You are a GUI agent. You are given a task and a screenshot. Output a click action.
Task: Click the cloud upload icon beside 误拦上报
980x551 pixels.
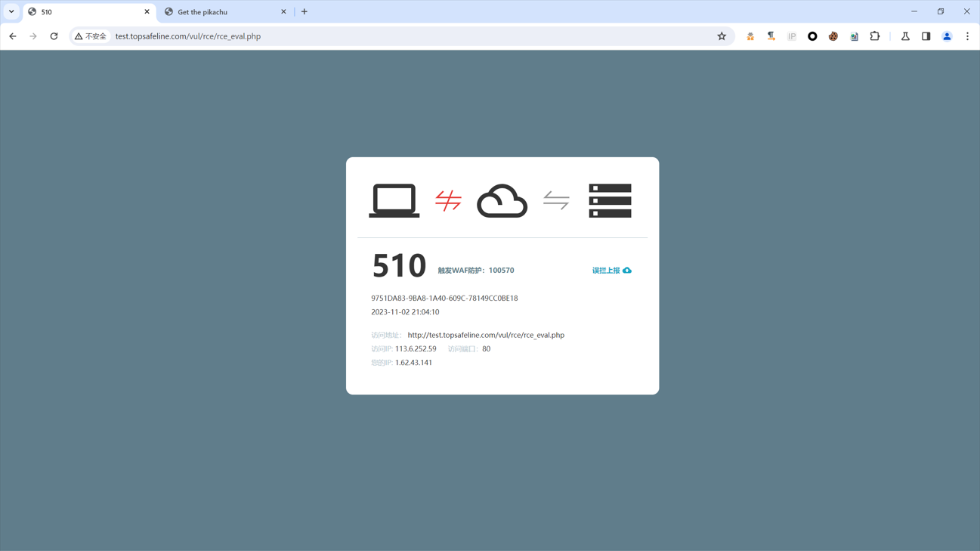click(628, 269)
